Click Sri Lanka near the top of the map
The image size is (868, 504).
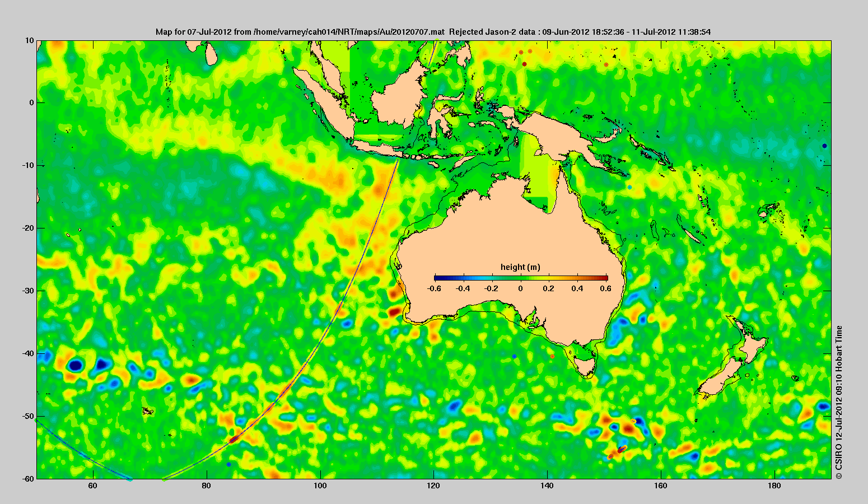(211, 53)
